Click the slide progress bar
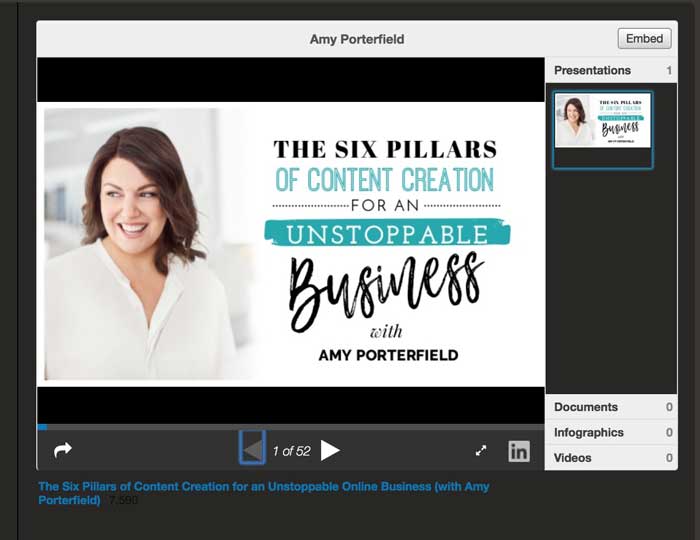The image size is (700, 540). (291, 427)
